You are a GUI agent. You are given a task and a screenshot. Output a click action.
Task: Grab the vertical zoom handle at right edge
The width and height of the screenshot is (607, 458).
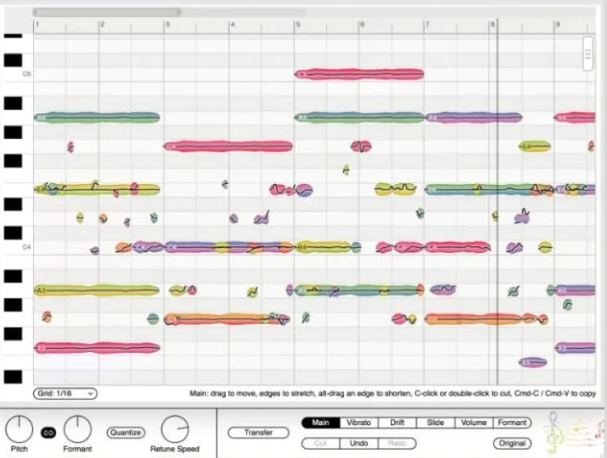click(x=588, y=54)
